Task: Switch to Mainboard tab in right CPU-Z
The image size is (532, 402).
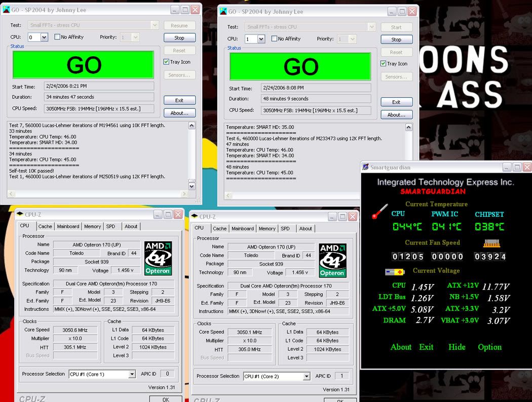Action: pos(243,229)
